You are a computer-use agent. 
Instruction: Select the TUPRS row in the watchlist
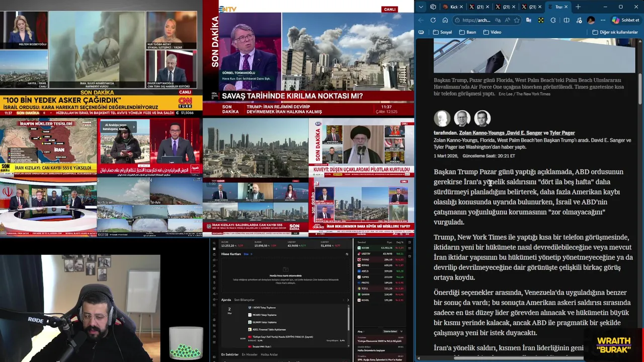click(x=380, y=277)
